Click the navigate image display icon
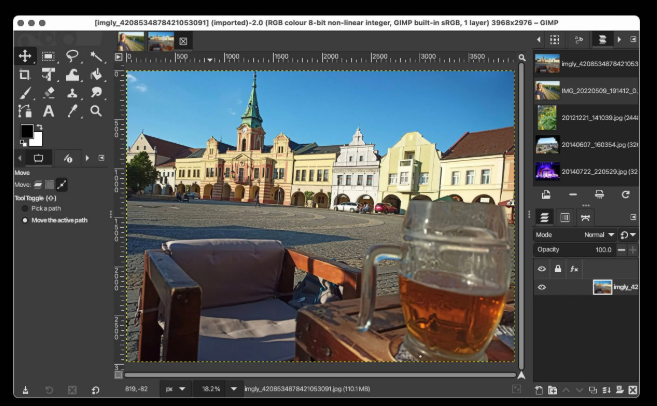657x406 pixels. 522,375
